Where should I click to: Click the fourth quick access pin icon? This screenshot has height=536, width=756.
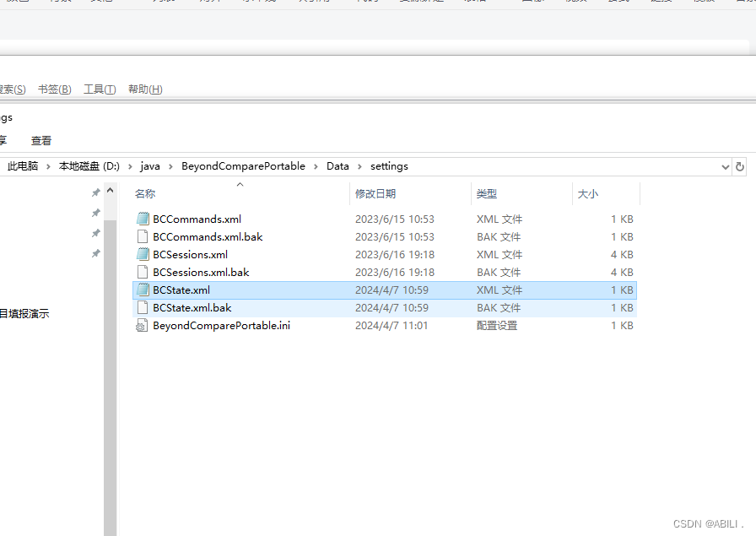[x=96, y=253]
